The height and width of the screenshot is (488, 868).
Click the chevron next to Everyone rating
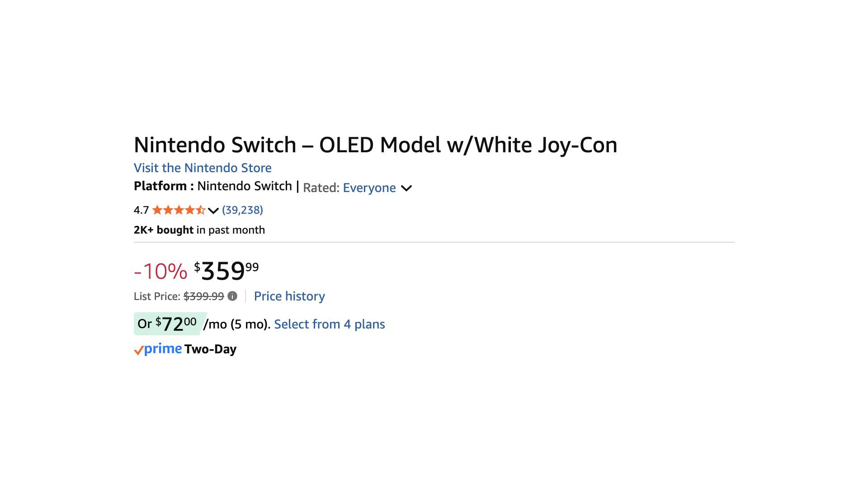click(406, 188)
